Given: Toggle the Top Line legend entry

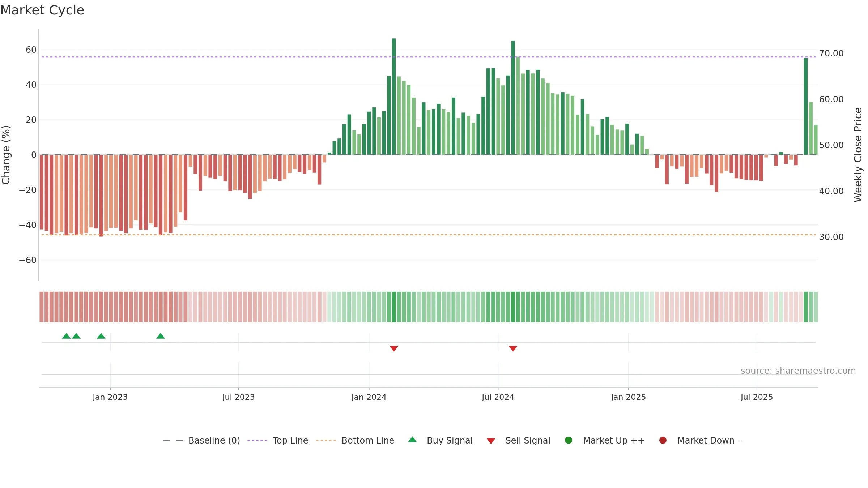Looking at the screenshot, I should (x=278, y=441).
